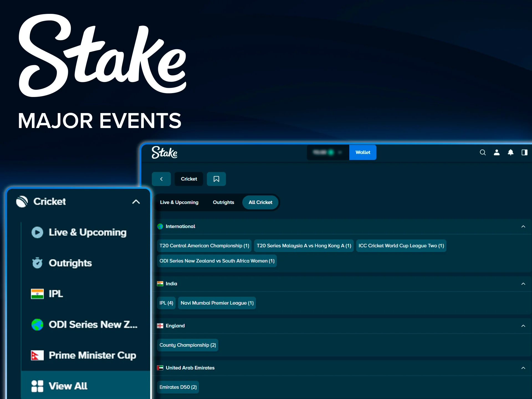
Task: Click the Cricket title in sidebar
Action: coord(50,201)
